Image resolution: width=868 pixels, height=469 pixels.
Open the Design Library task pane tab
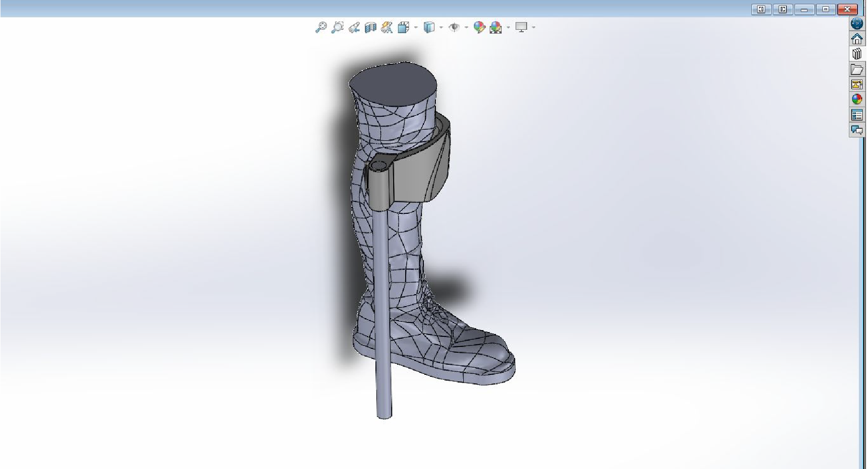[856, 54]
